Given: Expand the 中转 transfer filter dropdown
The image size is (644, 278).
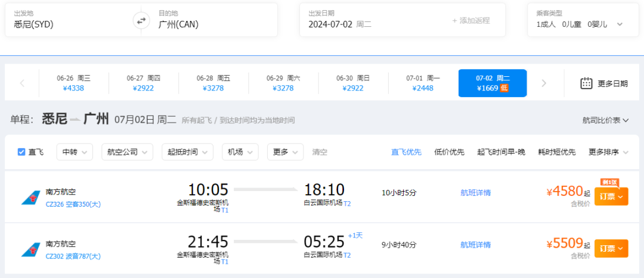Looking at the screenshot, I should coord(75,152).
